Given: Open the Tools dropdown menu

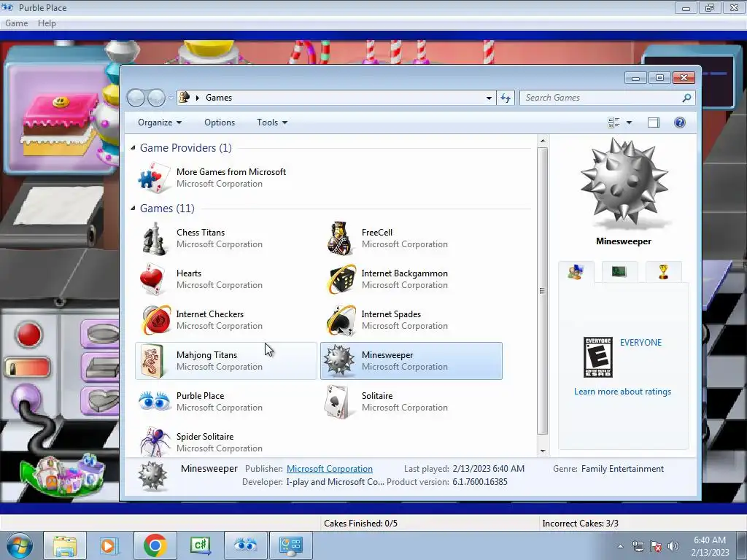Looking at the screenshot, I should click(272, 122).
